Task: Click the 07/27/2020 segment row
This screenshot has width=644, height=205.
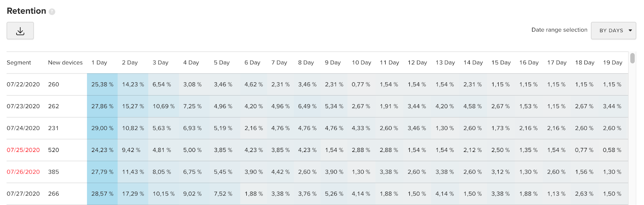Action: tap(23, 194)
